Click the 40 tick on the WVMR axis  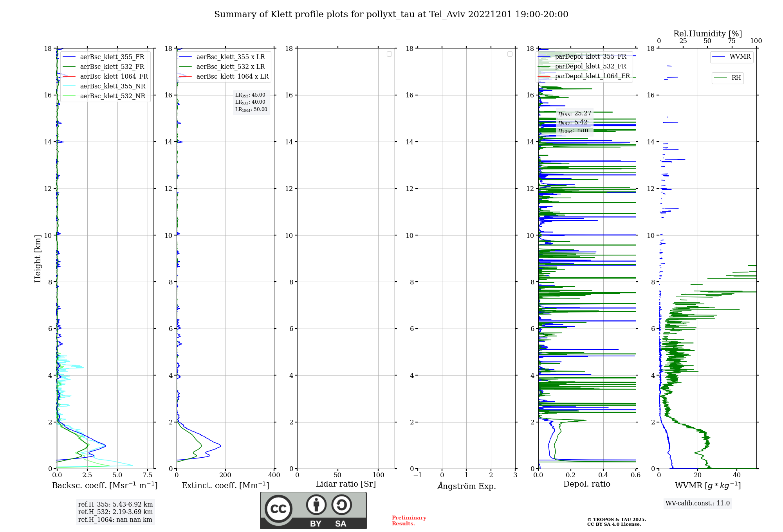[737, 475]
